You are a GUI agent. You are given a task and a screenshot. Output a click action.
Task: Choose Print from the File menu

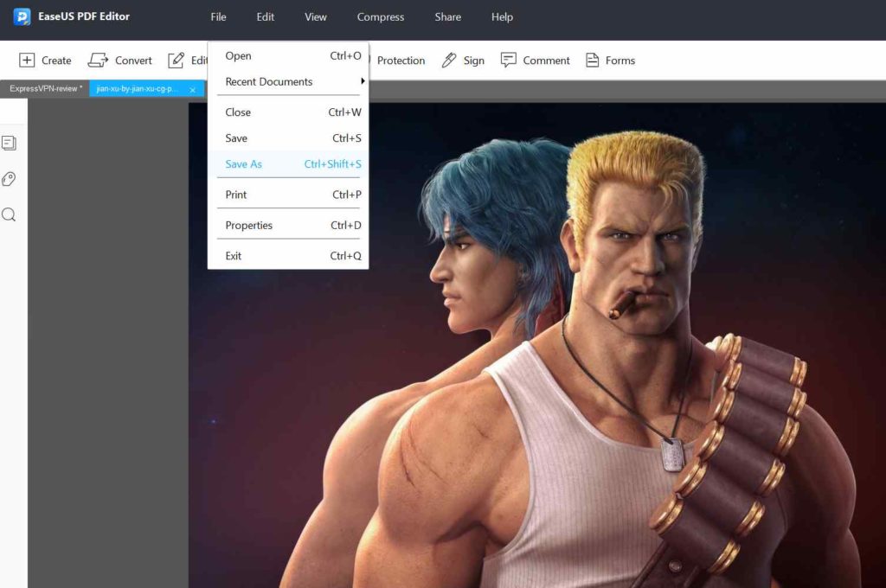(x=288, y=195)
